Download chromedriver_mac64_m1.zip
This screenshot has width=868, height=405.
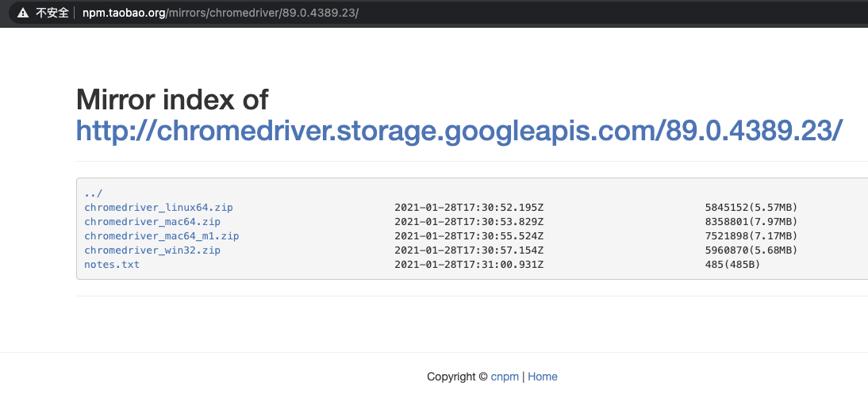(x=162, y=236)
